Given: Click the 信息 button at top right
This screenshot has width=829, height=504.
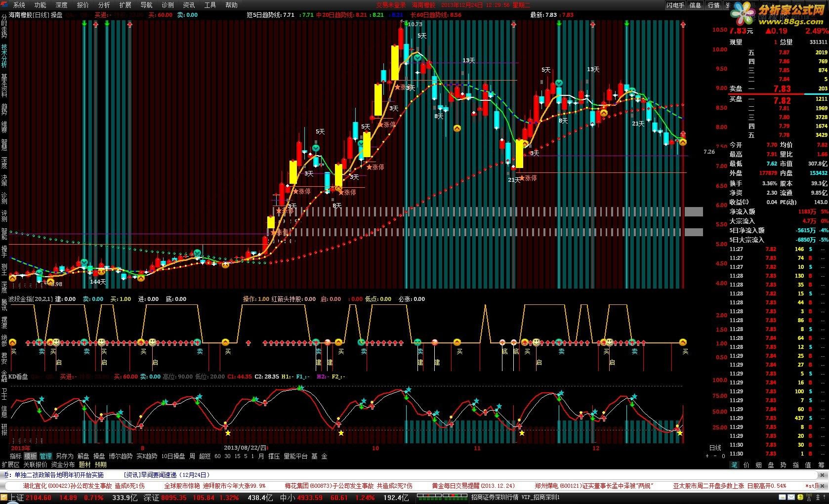Looking at the screenshot, I should [x=695, y=5].
